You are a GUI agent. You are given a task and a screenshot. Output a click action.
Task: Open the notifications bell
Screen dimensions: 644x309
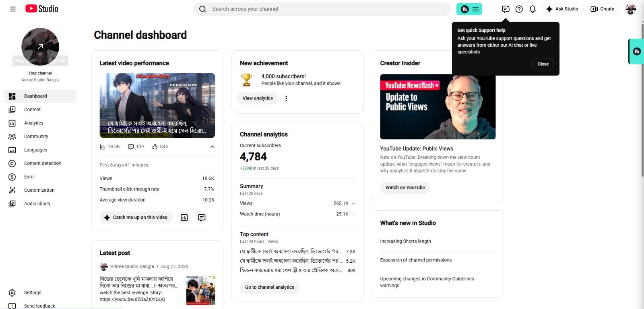pyautogui.click(x=533, y=9)
